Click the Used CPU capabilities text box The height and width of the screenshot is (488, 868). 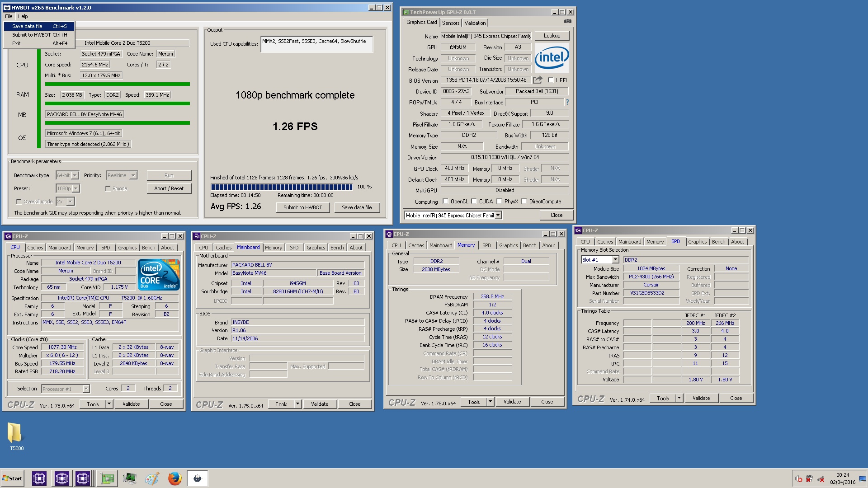point(317,44)
